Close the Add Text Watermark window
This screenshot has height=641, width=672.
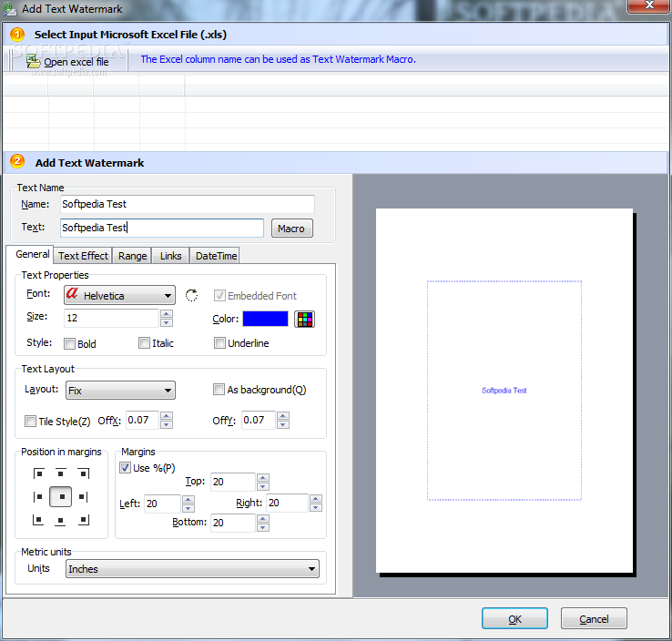[x=649, y=5]
